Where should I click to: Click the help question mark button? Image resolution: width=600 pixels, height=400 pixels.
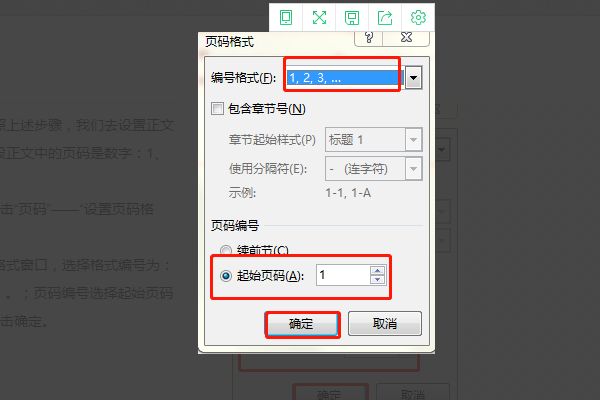click(x=368, y=38)
